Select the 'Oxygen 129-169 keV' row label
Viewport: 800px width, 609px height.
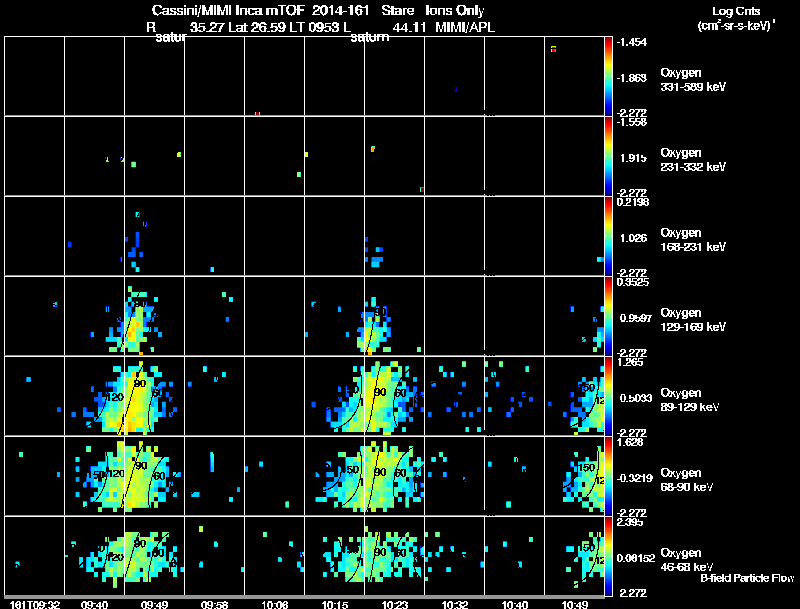coord(693,320)
